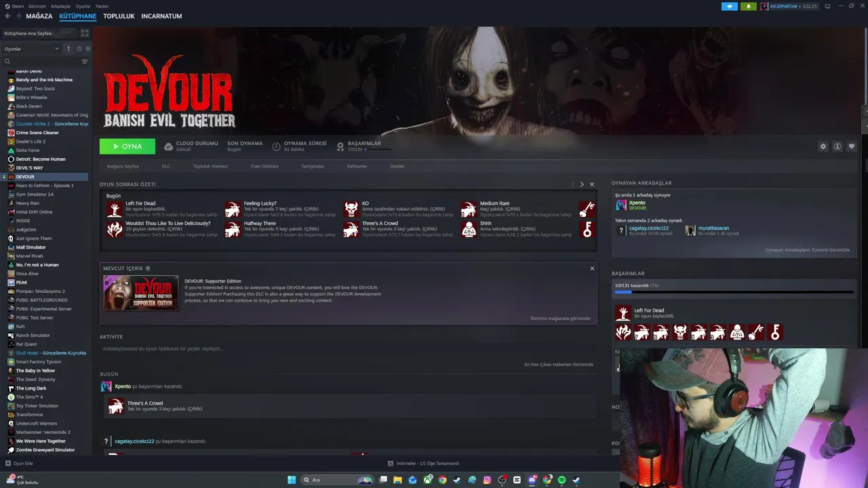Open the KÜTÜPHANE tab
868x488 pixels.
77,16
